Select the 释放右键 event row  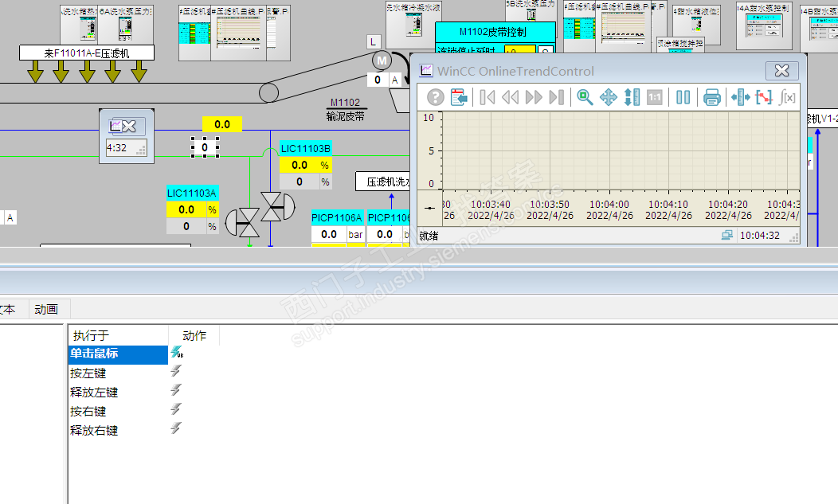pos(118,430)
